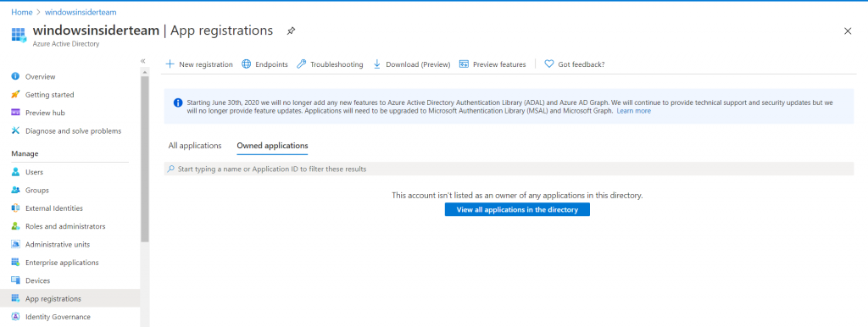Image resolution: width=868 pixels, height=327 pixels.
Task: Close the App registrations blade
Action: pos(848,31)
